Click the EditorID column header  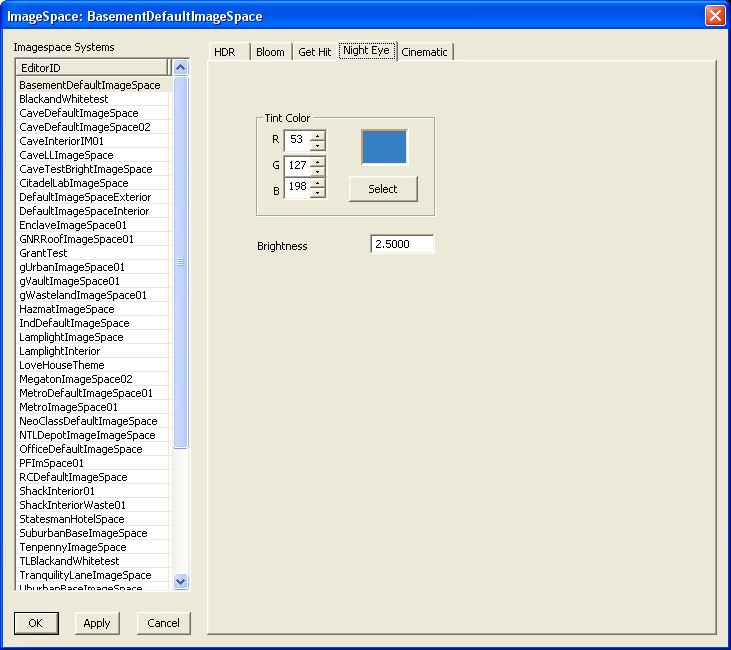(x=92, y=68)
